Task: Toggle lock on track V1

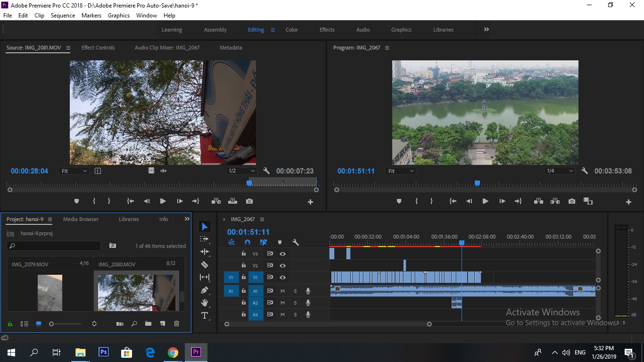Action: (244, 277)
